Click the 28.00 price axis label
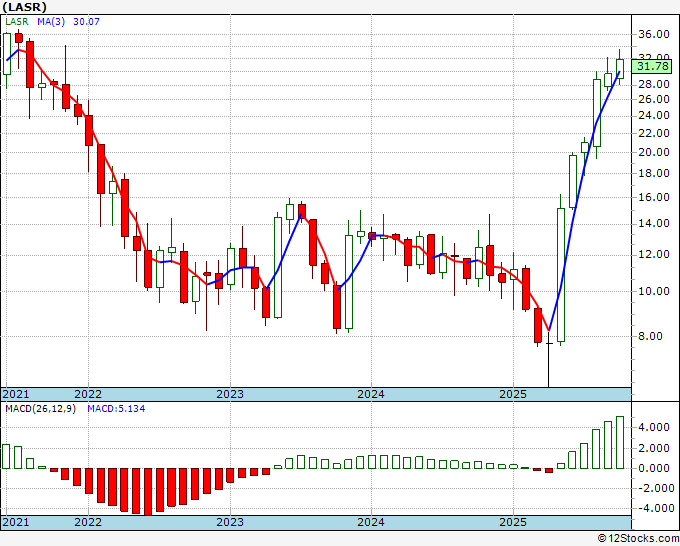Viewport: 680px width, 546px height. [x=654, y=84]
